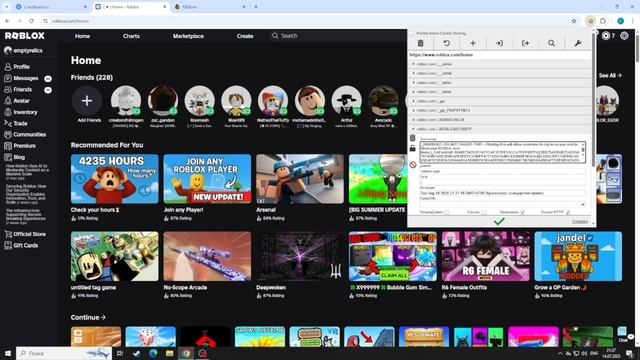Toggle the HTTP-only checkbox in cookie editor
Screen dimensions: 640x360
coord(568,212)
